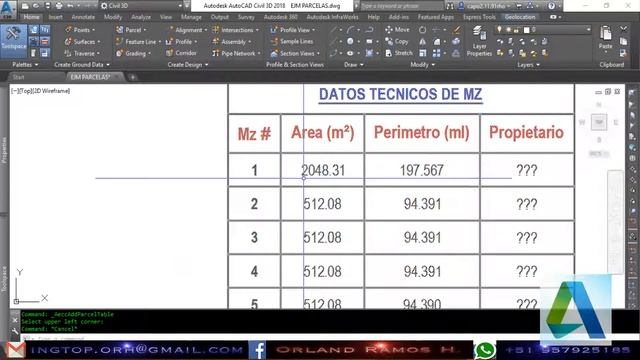Open the Profile View tool
Viewport: 640px width, 360px height.
(293, 30)
